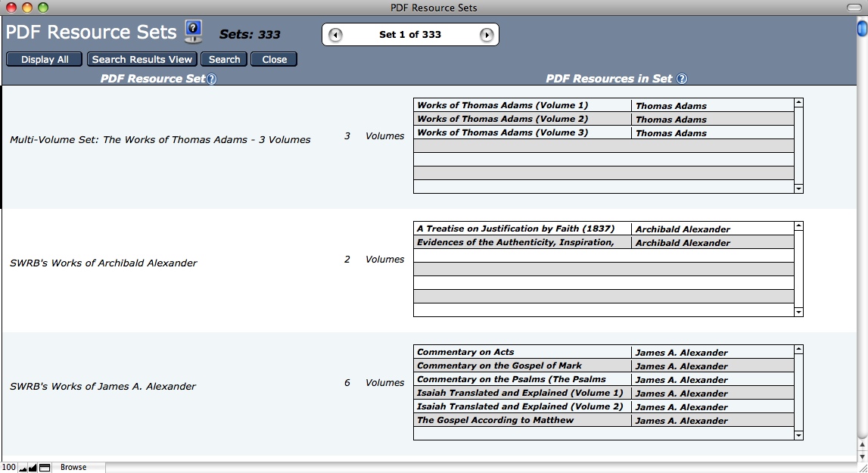Click author Thomas Adams for Volume 1
This screenshot has width=868, height=473.
(671, 106)
